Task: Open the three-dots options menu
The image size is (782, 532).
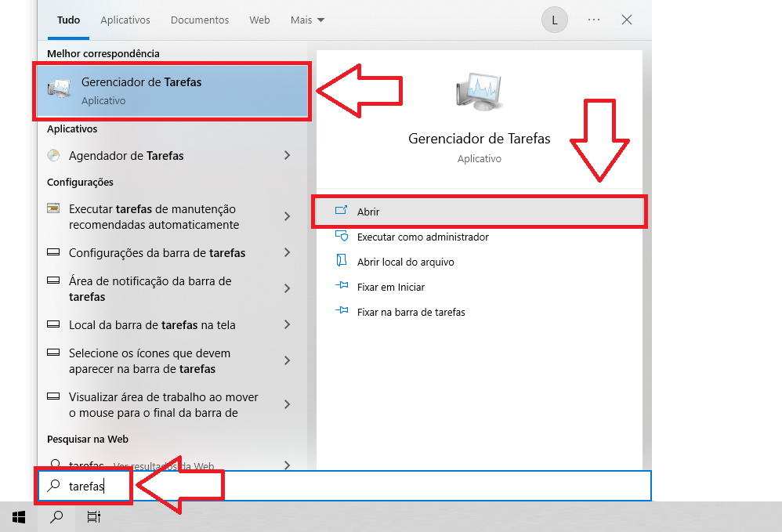Action: [x=593, y=20]
